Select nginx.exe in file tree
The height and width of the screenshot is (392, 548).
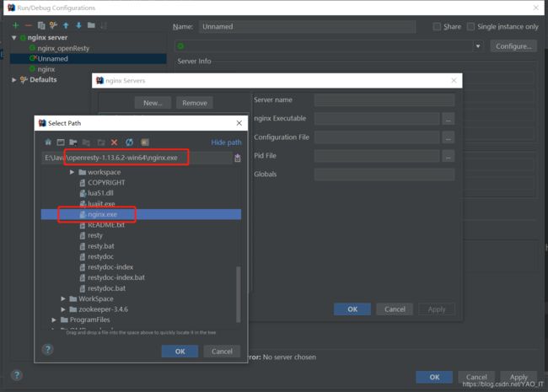click(x=141, y=214)
